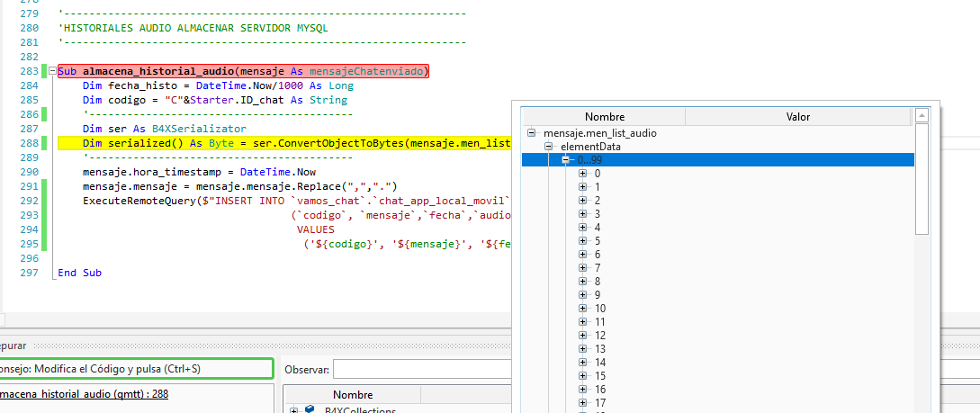Click the mensaje.mensaje.Replace code line

(x=240, y=186)
